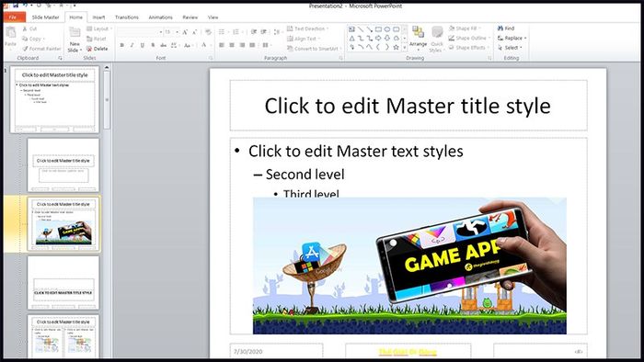Toggle Underline formatting
The height and width of the screenshot is (362, 644).
coord(142,45)
